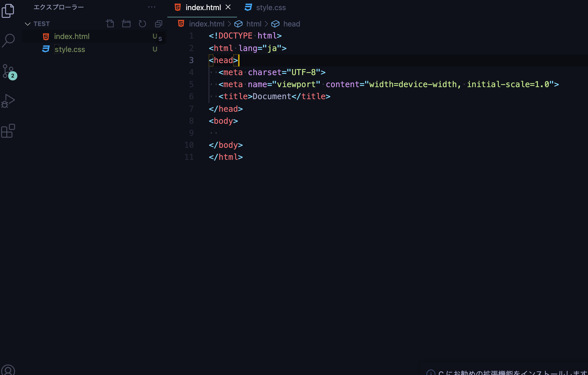The height and width of the screenshot is (375, 588).
Task: Click the Accounts icon at bottom left
Action: (8, 370)
